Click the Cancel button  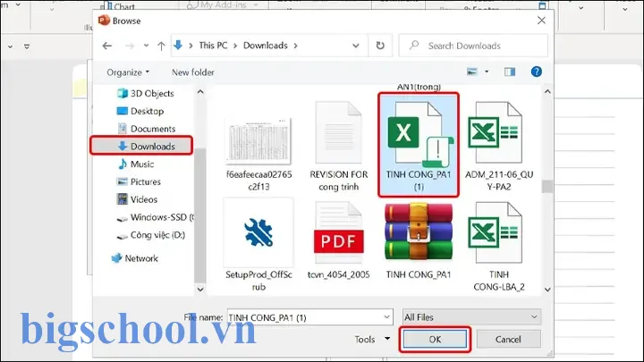coord(508,340)
